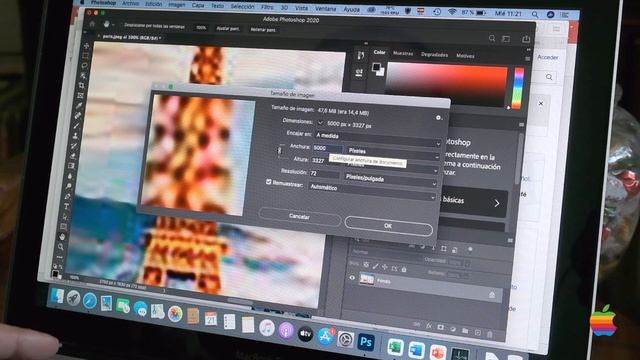Select the Type tool
Screen dimensions: 640x360
click(x=66, y=207)
